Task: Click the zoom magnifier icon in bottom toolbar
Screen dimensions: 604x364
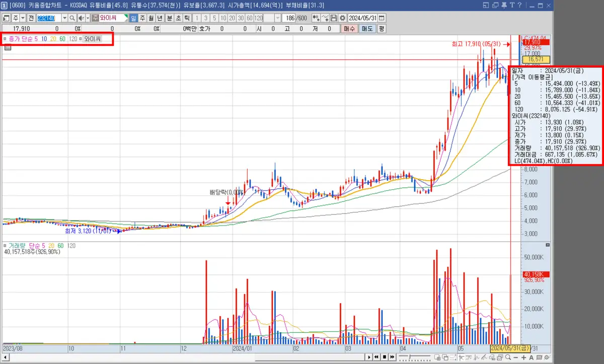Action: [x=508, y=357]
